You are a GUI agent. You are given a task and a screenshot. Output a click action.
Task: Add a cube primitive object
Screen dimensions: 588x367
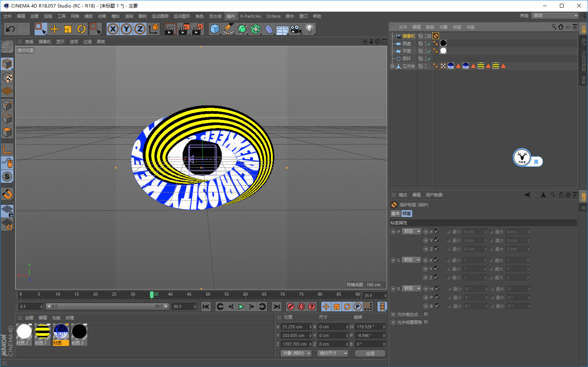pyautogui.click(x=215, y=29)
